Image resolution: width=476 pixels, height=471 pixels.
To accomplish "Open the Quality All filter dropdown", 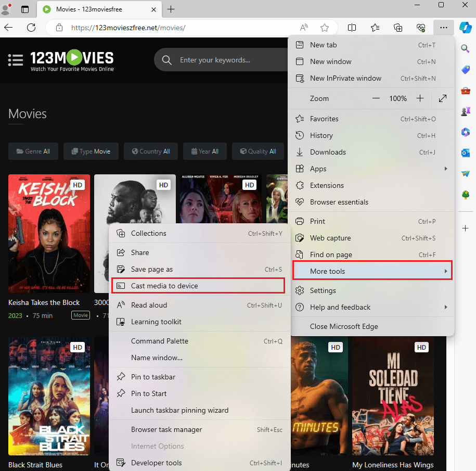I will [x=258, y=151].
